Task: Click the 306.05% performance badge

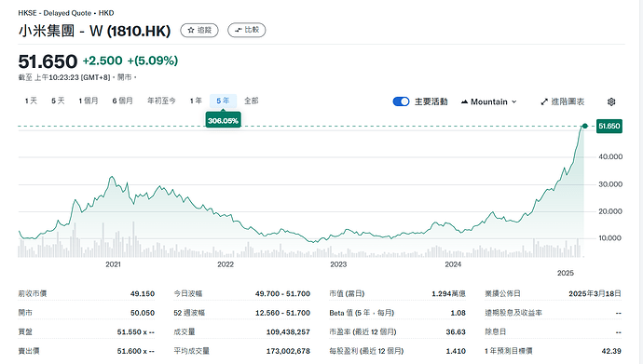Action: (x=223, y=120)
